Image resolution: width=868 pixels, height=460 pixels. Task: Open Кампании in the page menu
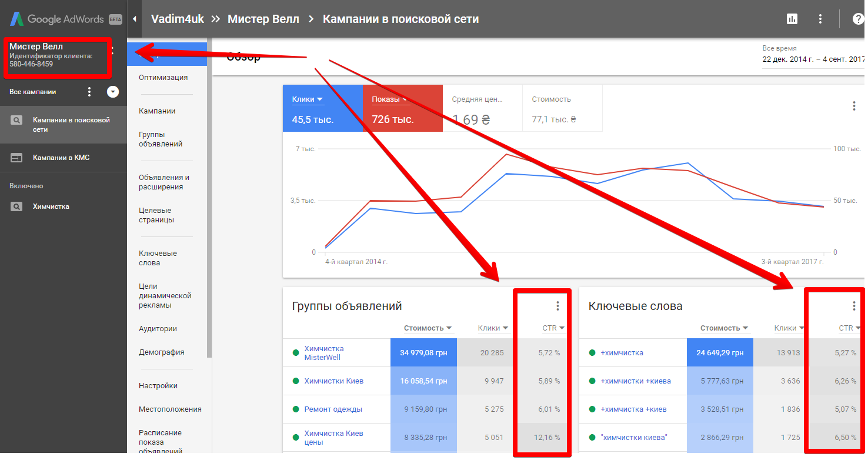(x=157, y=111)
